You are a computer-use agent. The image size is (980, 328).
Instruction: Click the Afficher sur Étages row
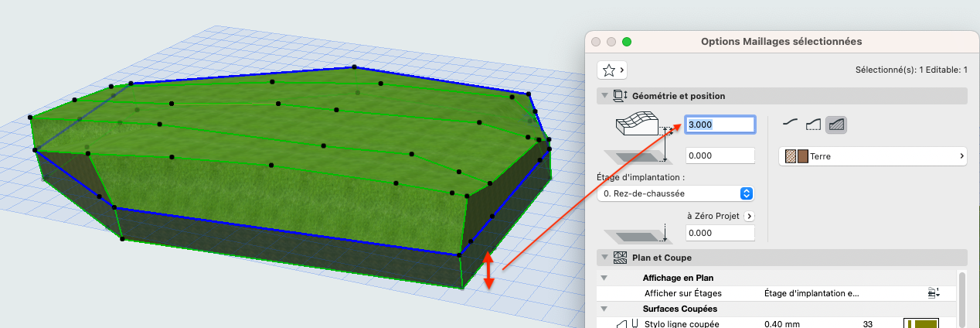point(776,293)
